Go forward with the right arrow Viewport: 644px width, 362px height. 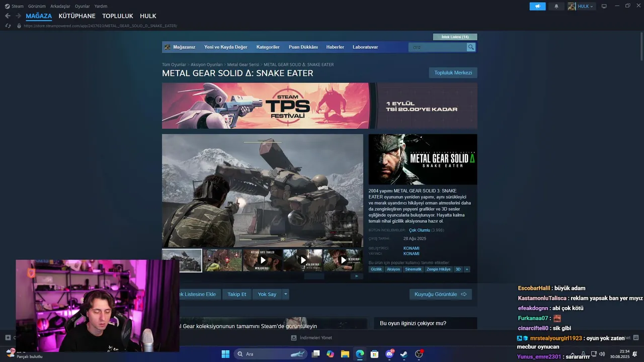(x=18, y=16)
